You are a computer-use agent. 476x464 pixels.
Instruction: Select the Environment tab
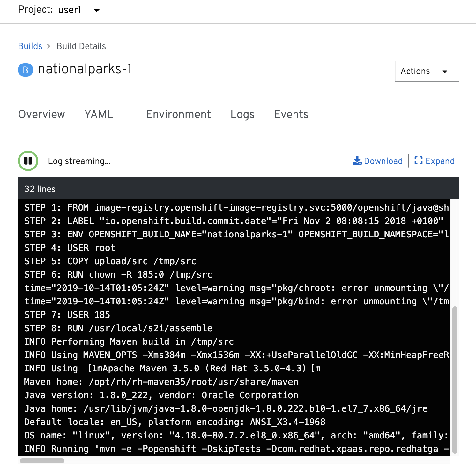pos(178,114)
